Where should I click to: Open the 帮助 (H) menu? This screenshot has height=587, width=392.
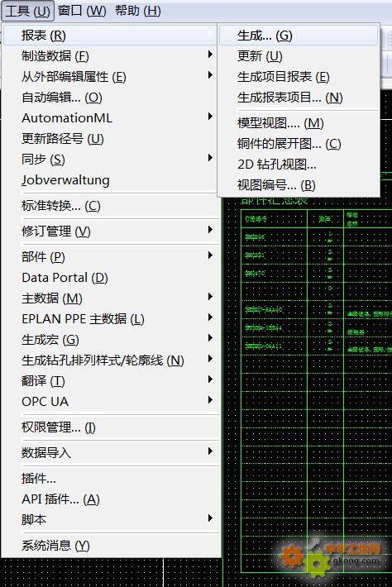[138, 11]
